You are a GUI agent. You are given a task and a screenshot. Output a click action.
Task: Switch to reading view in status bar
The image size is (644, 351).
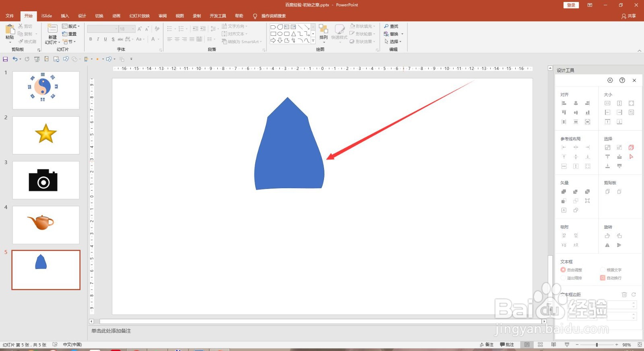point(553,345)
